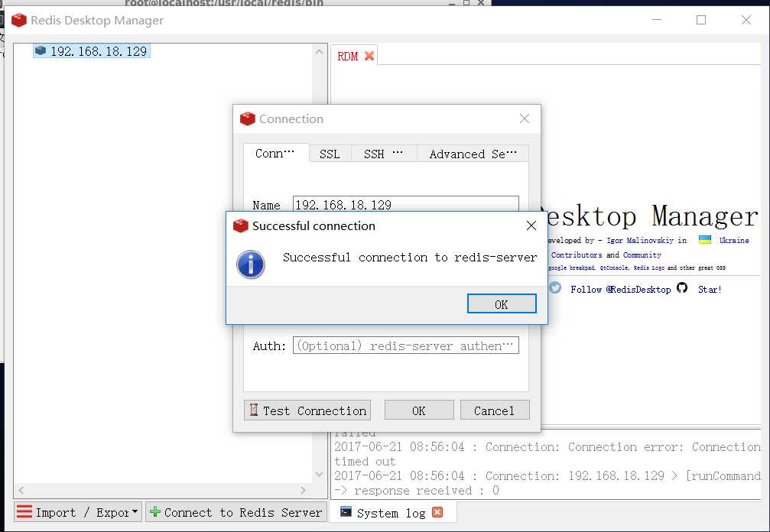The height and width of the screenshot is (532, 770).
Task: Open the Ukraine link
Action: [x=734, y=241]
